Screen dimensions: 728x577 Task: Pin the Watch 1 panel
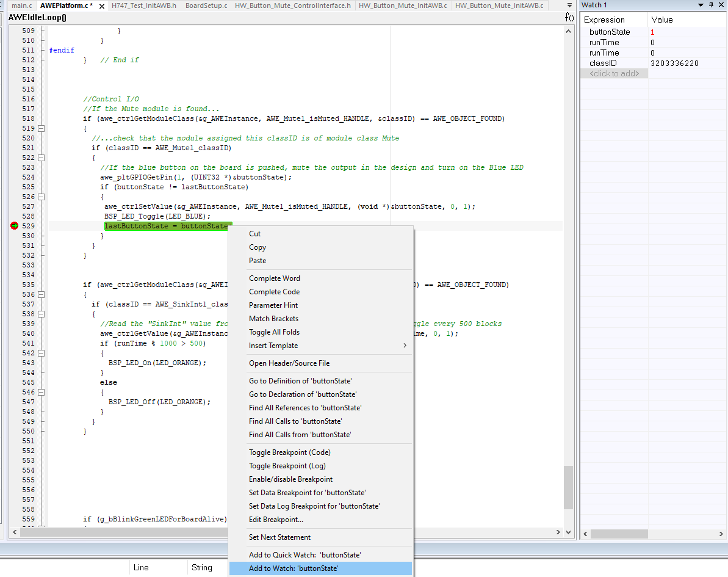(x=711, y=5)
